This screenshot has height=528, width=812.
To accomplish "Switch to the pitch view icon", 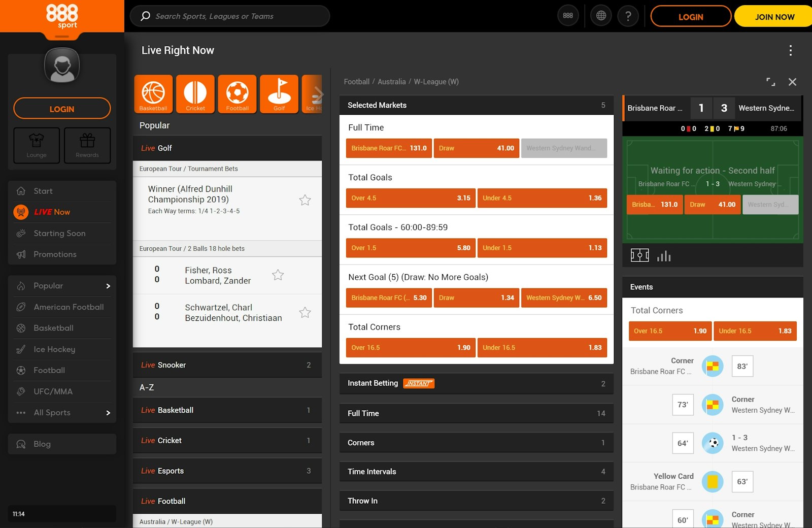I will point(639,255).
